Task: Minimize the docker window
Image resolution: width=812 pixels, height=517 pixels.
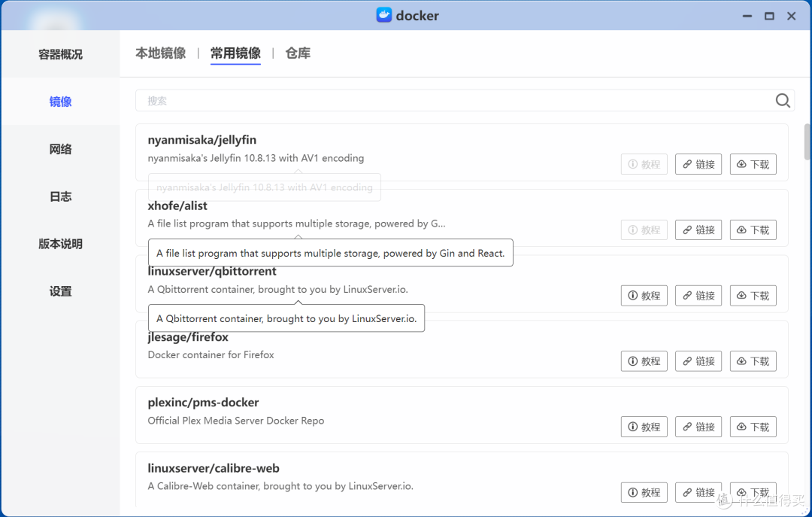Action: pos(747,16)
